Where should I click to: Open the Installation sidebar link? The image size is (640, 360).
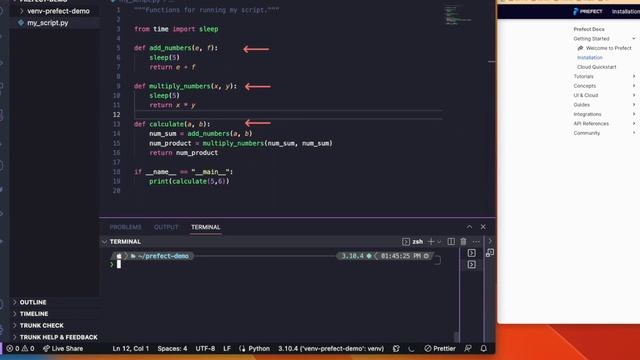tap(589, 58)
